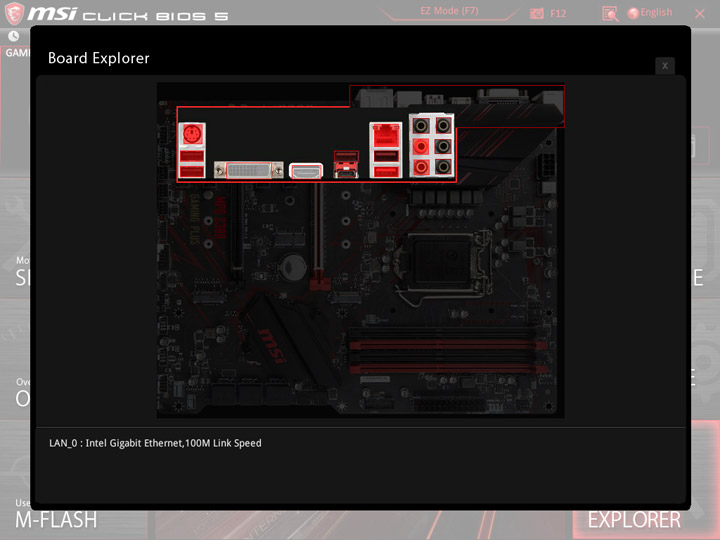
Task: Select top-right audio jack
Action: tap(443, 125)
